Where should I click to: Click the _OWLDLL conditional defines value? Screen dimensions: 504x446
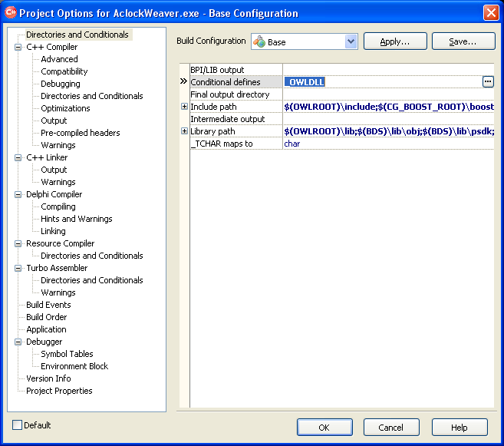[x=305, y=82]
